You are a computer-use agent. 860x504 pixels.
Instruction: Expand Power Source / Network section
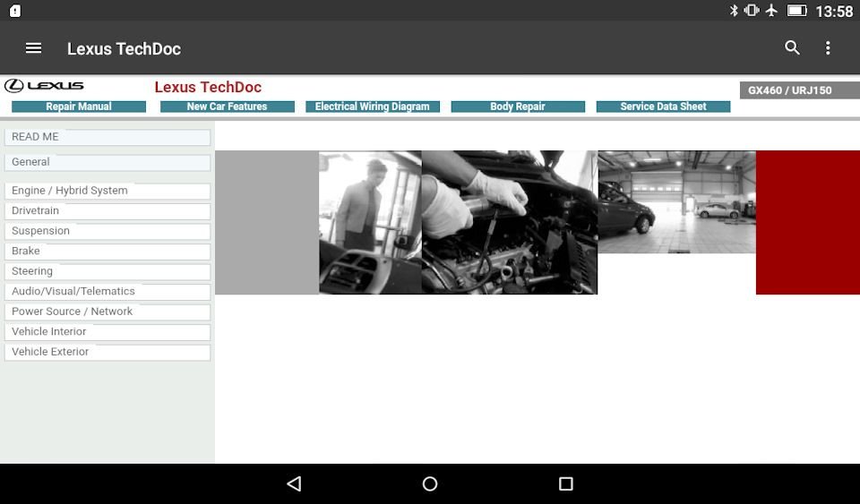click(107, 312)
